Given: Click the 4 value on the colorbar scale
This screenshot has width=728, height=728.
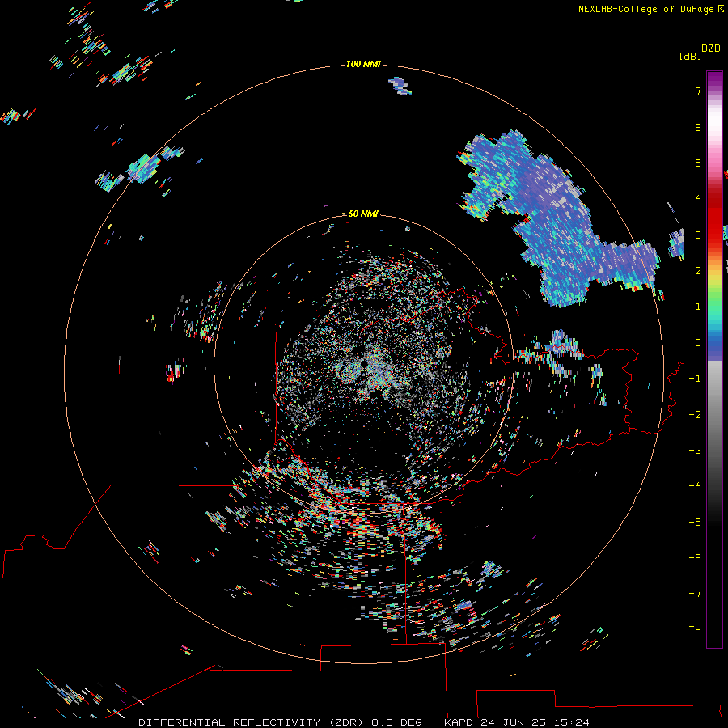Looking at the screenshot, I should 698,199.
